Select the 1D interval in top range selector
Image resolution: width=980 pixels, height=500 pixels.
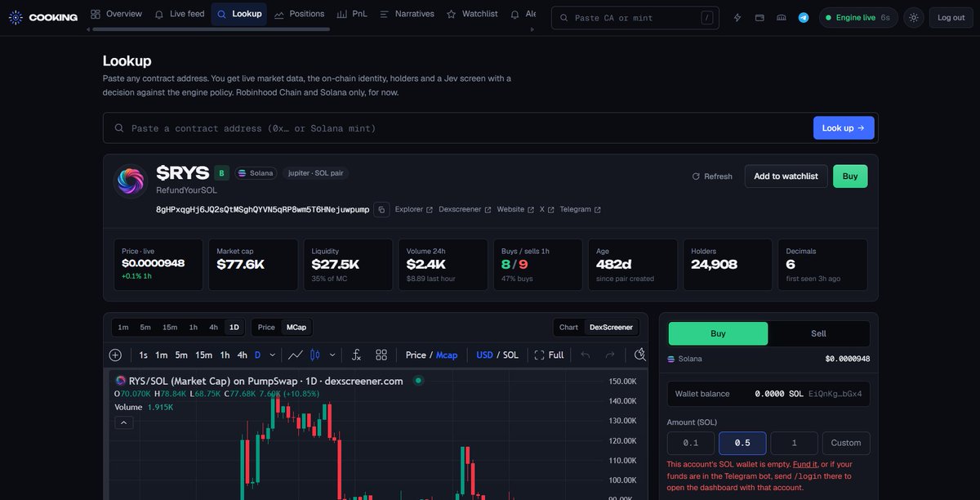pos(234,327)
